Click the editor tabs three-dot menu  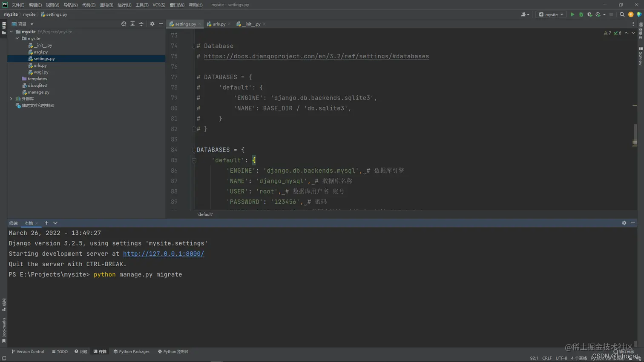tap(633, 24)
